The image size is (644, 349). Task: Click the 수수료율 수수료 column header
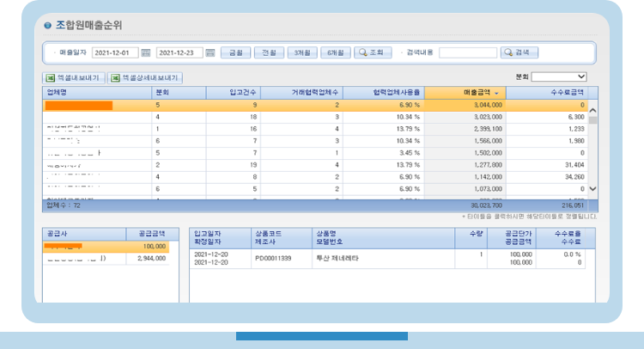pos(561,238)
